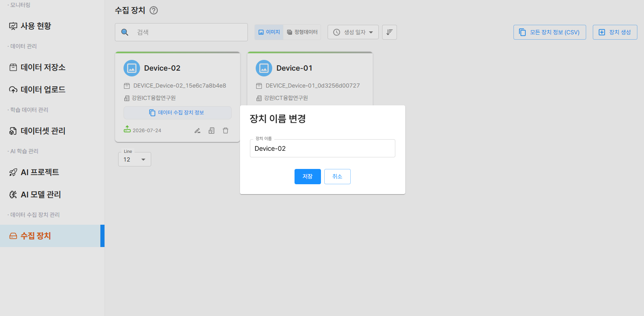The height and width of the screenshot is (316, 644).
Task: Click the storage icon beside DEVICE_Device-01_0d3256d00727
Action: click(259, 86)
